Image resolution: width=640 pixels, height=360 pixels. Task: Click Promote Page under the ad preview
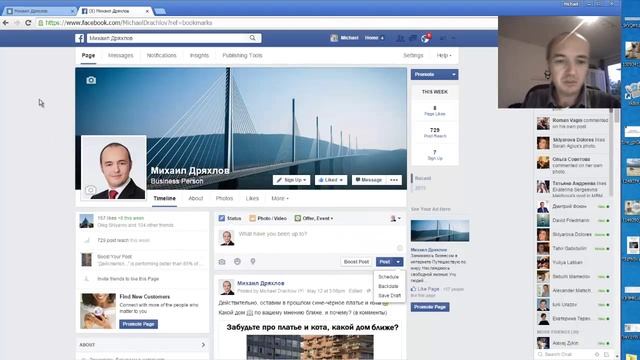[430, 307]
